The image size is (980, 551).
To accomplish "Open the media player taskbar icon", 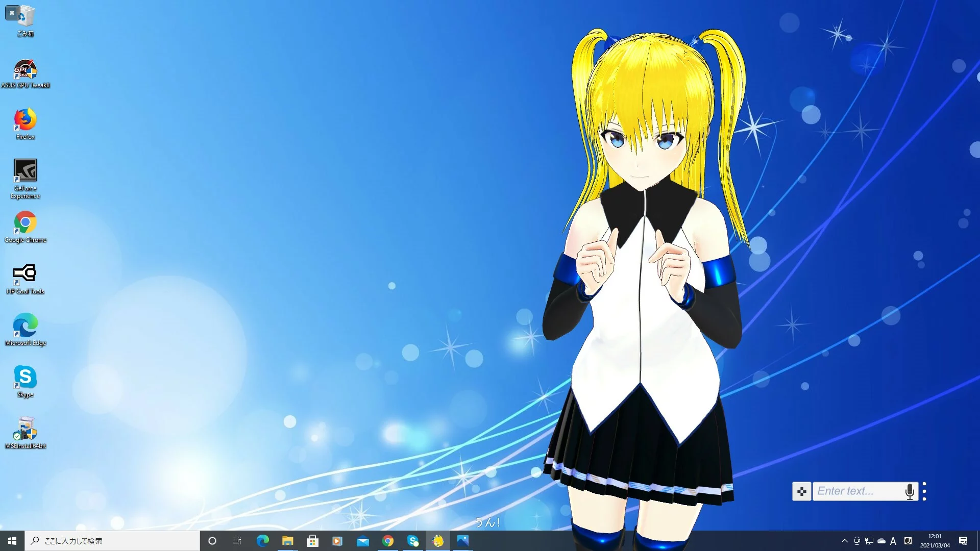I will point(337,541).
